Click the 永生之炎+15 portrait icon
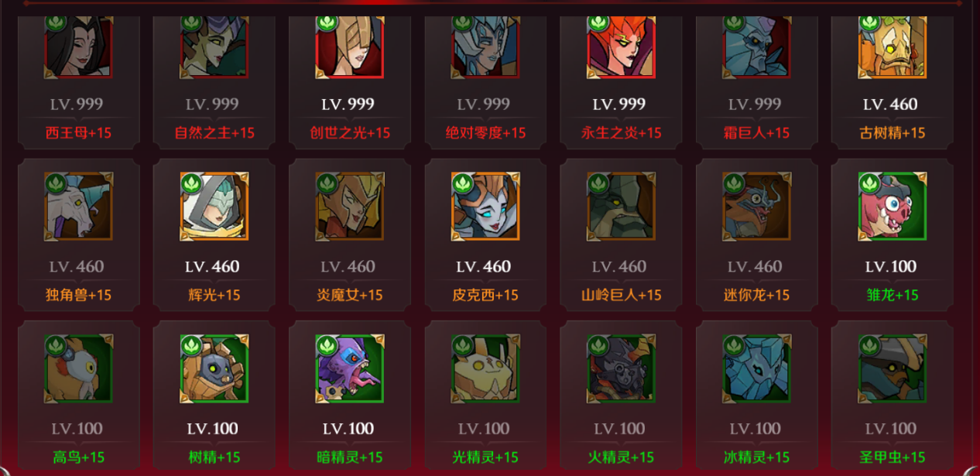Screen dimensions: 980x476 621,45
